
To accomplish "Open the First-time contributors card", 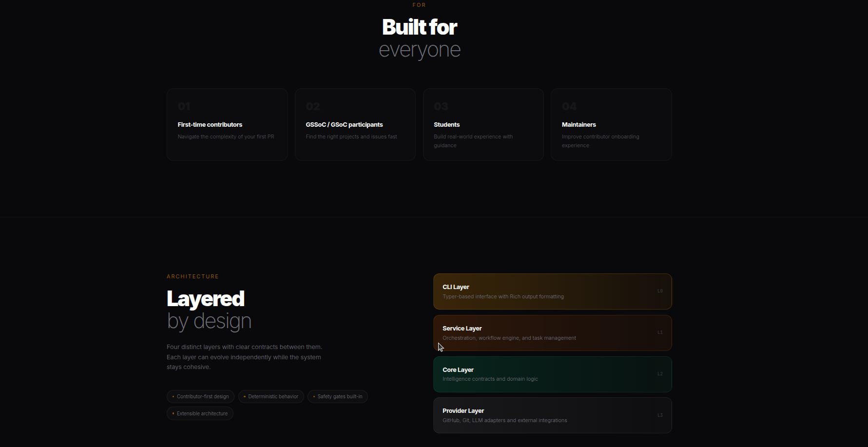I will [x=227, y=124].
